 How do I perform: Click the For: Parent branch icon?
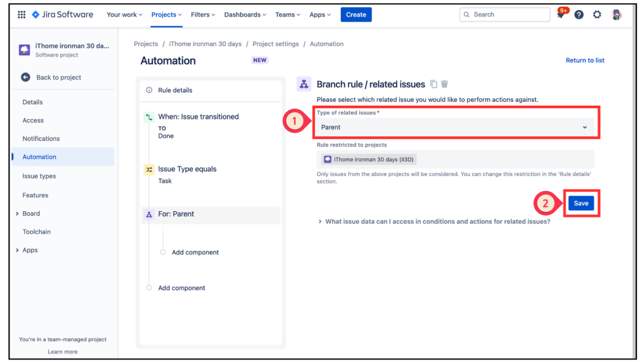(x=148, y=214)
